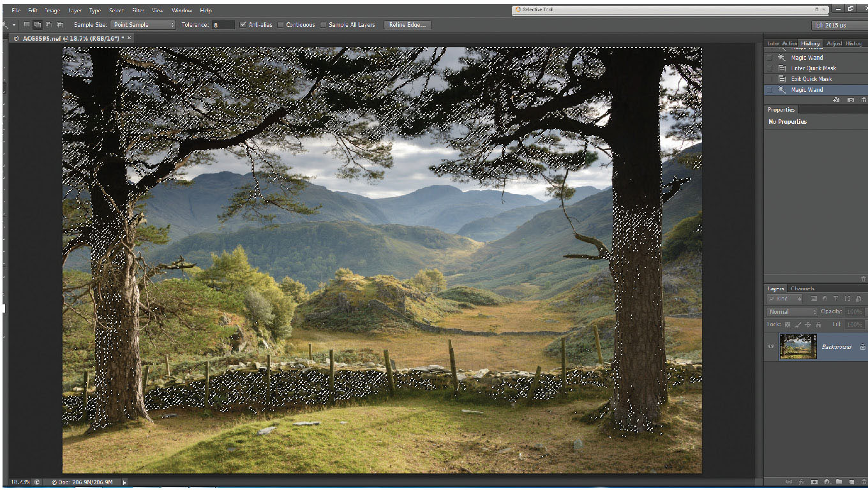Close the ACG8595.nef document tab
The width and height of the screenshot is (868, 490).
click(130, 38)
